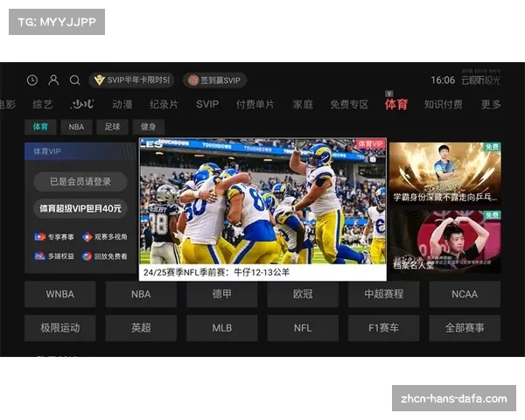Click the 体育VIP panel header

[x=80, y=151]
